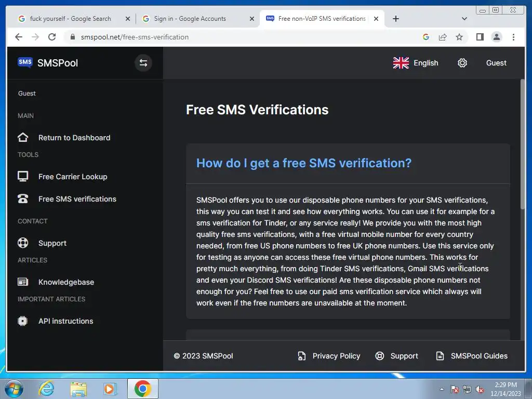Screen dimensions: 532x399
Task: Toggle the sidebar collapse arrows button
Action: 143,63
